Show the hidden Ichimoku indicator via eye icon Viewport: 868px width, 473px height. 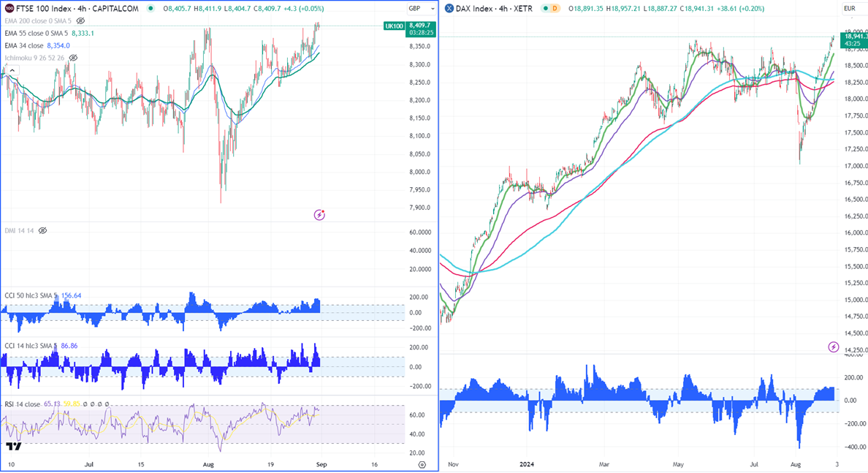(73, 58)
